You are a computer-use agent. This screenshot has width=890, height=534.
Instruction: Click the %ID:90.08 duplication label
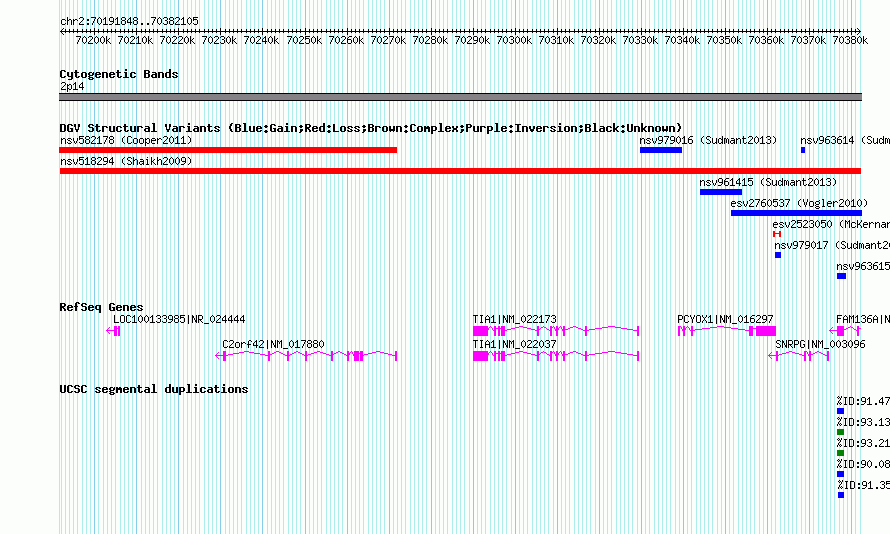coord(863,464)
